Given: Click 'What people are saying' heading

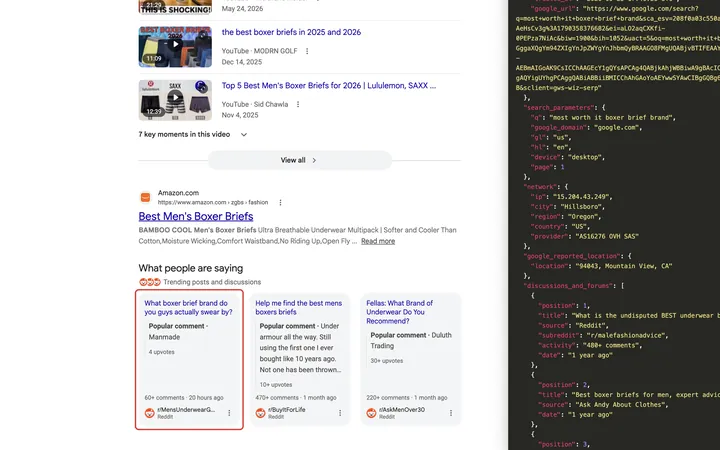Looking at the screenshot, I should (x=191, y=268).
